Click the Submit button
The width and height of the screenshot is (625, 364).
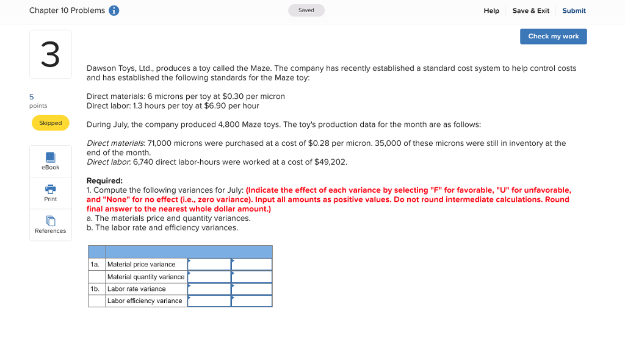click(x=574, y=10)
